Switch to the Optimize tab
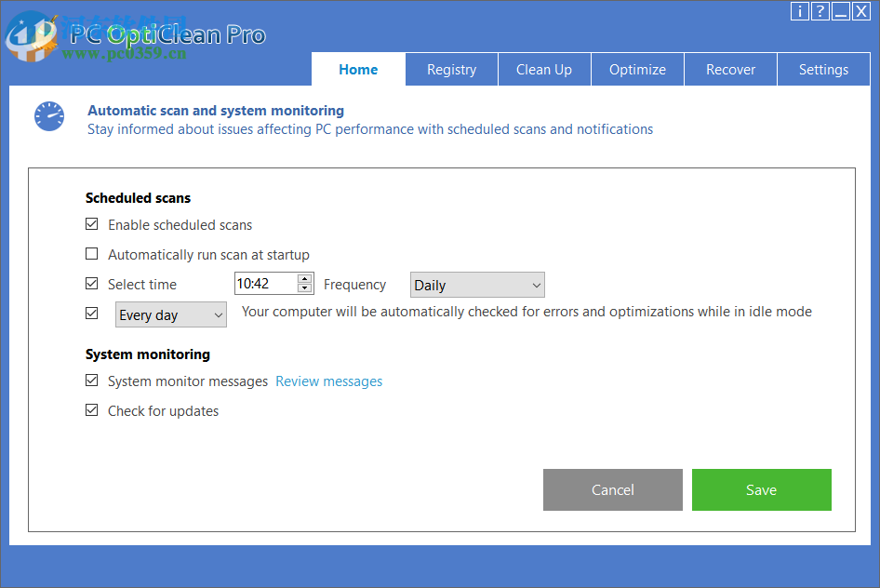The image size is (880, 588). pyautogui.click(x=637, y=69)
